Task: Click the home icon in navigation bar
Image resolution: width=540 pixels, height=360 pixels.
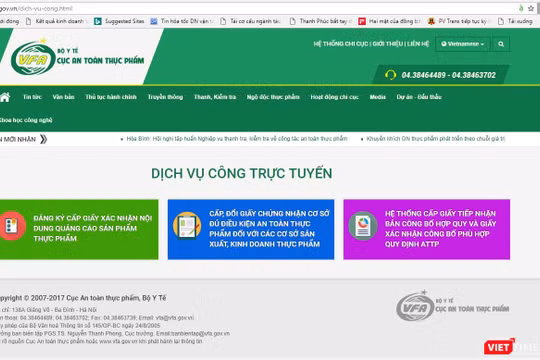Action: (x=5, y=97)
